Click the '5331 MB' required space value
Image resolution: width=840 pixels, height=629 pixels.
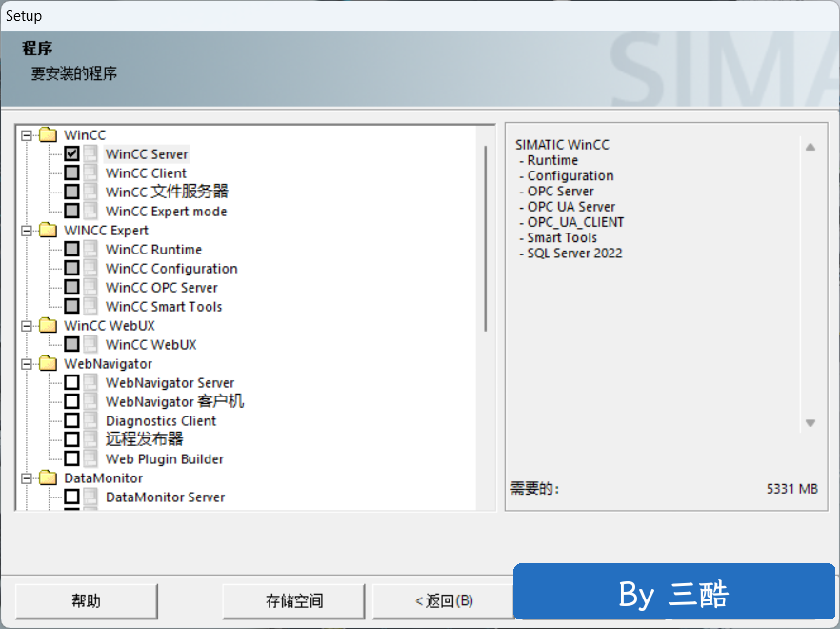(791, 489)
